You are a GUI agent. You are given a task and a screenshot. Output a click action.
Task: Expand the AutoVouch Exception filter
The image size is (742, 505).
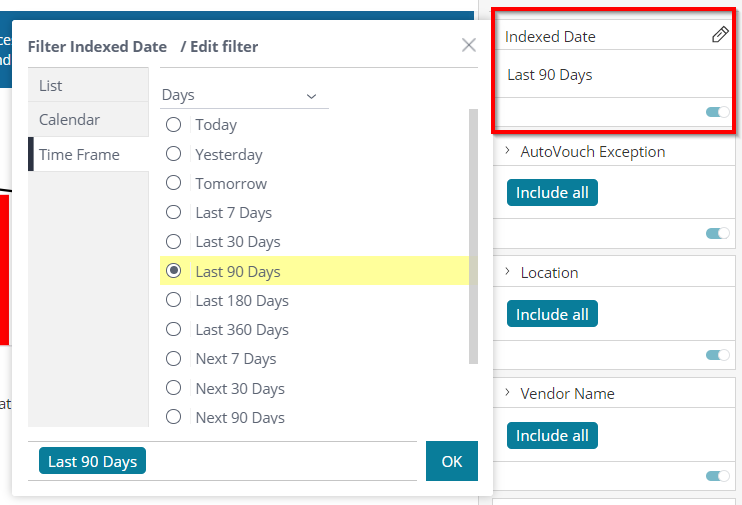point(507,151)
